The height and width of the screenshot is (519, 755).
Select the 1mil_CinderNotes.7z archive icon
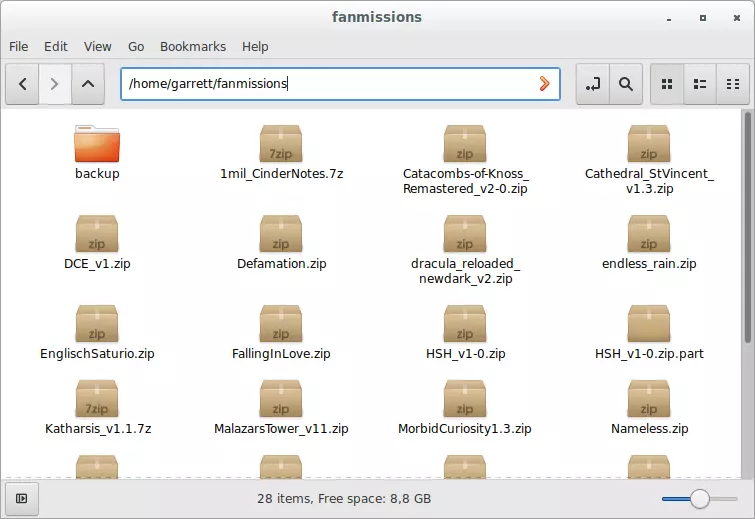[281, 143]
